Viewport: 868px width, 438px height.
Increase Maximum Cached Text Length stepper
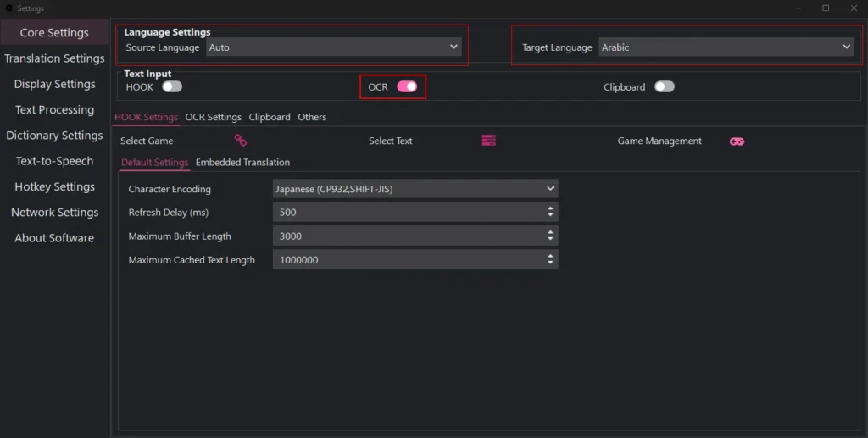pos(550,256)
